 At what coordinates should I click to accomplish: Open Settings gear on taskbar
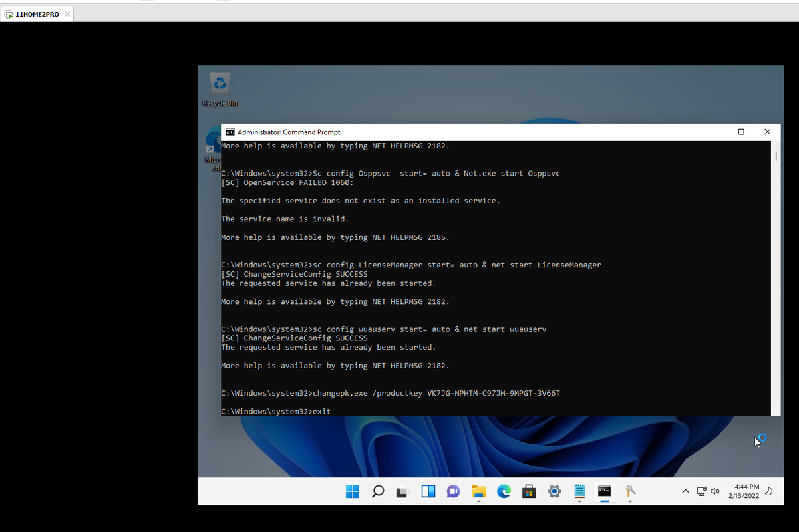(x=554, y=491)
